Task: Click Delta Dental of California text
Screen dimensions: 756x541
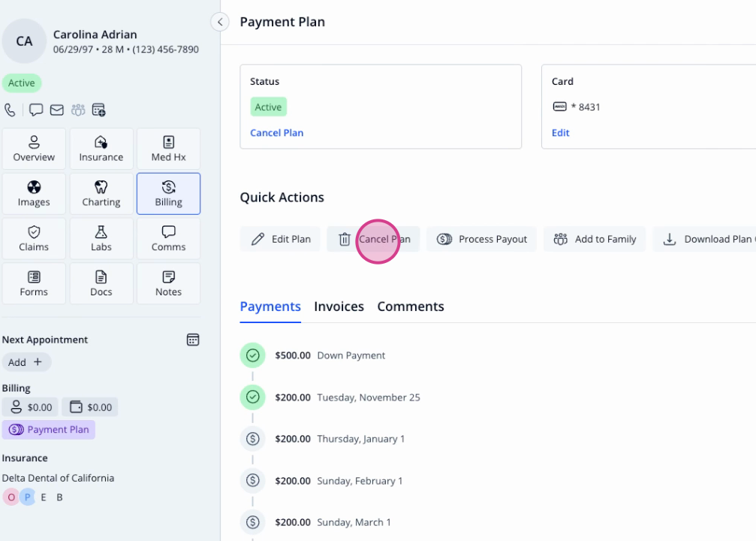Action: (58, 478)
